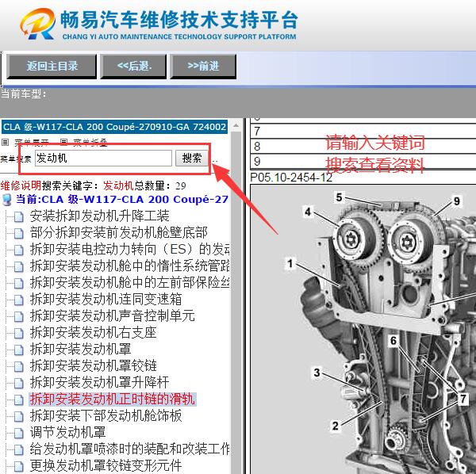Click callout number 5 on engine diagram
This screenshot has height=474, width=476.
(339, 197)
